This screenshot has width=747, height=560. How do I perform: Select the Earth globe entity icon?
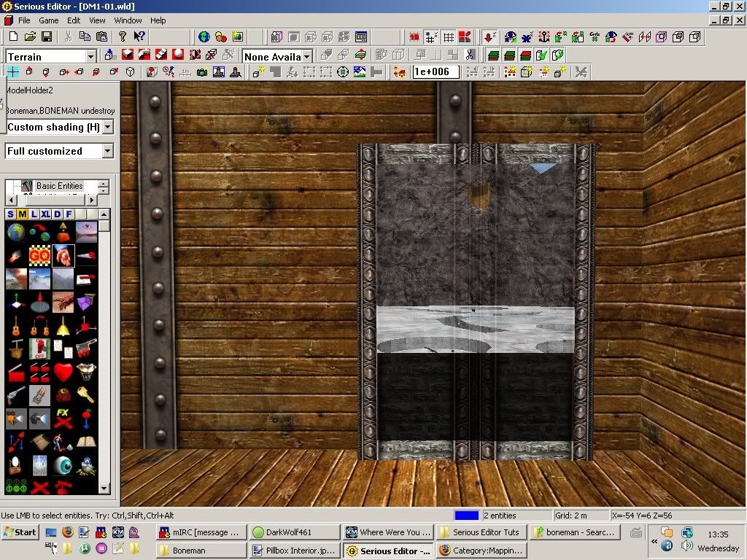click(x=16, y=233)
